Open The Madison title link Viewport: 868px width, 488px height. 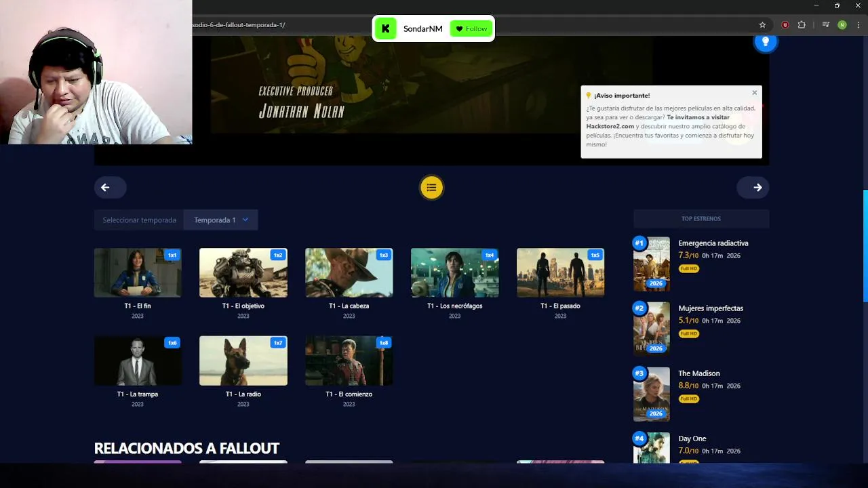click(699, 373)
